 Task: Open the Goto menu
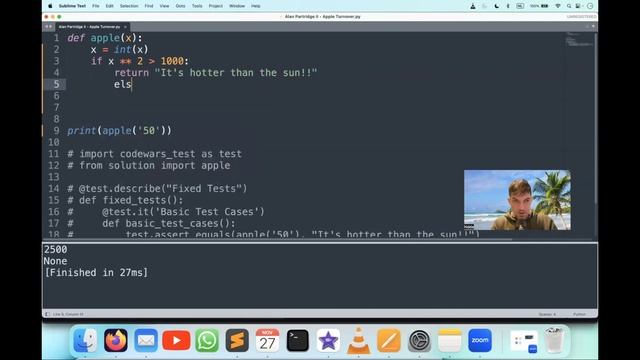[x=180, y=6]
